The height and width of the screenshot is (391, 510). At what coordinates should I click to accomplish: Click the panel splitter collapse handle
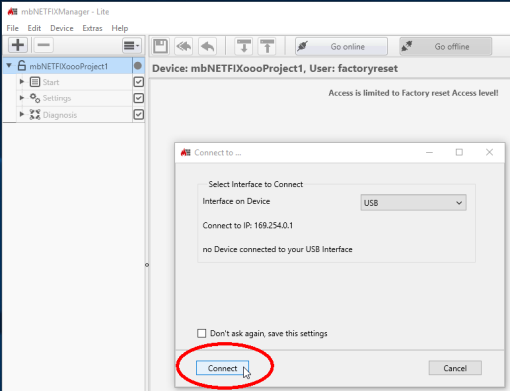click(147, 265)
